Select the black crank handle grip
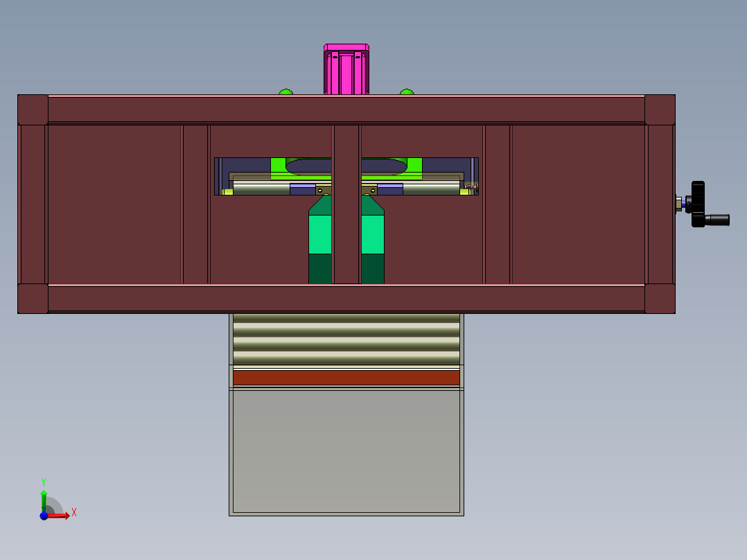The height and width of the screenshot is (560, 747). 718,220
